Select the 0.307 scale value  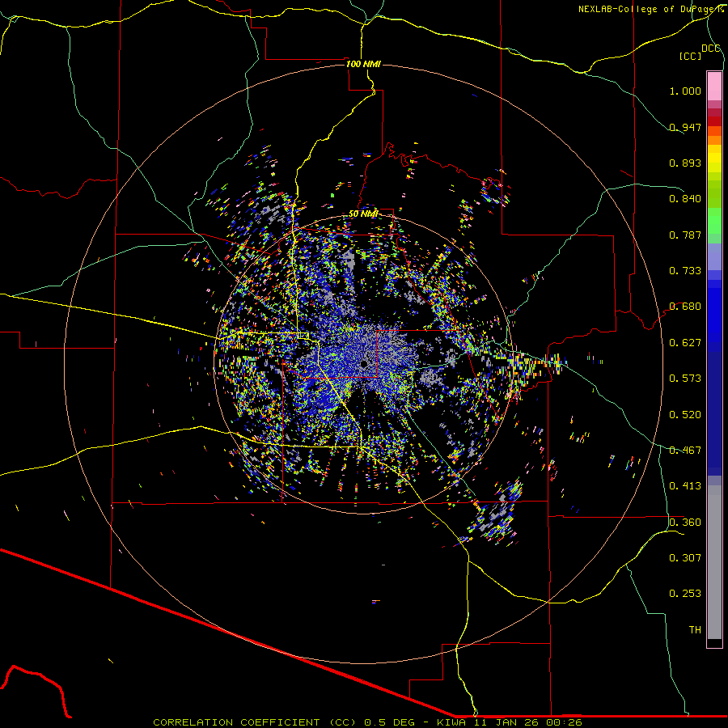(x=685, y=558)
